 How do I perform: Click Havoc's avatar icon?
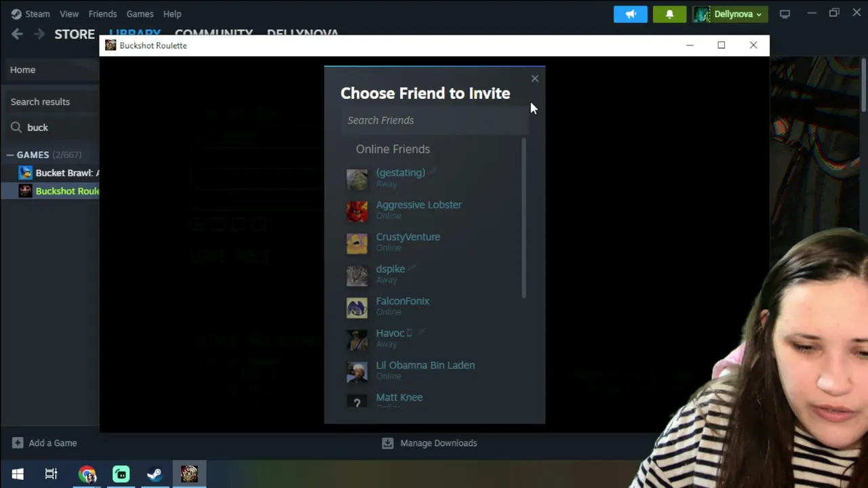coord(357,340)
